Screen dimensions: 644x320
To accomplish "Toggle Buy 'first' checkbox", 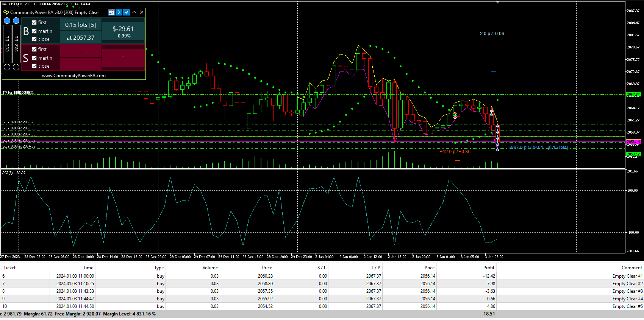I will pyautogui.click(x=34, y=22).
